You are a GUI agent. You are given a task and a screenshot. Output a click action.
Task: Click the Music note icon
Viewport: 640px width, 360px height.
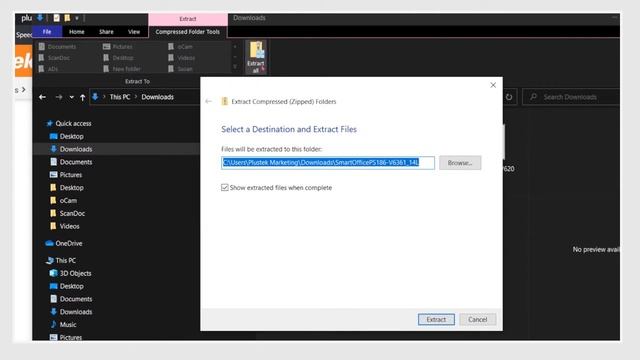click(53, 324)
